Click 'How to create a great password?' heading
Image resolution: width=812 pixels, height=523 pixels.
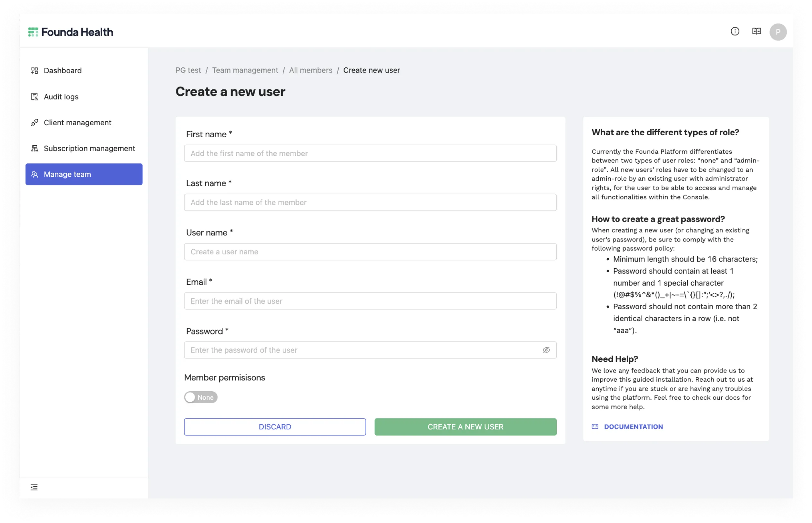[658, 219]
